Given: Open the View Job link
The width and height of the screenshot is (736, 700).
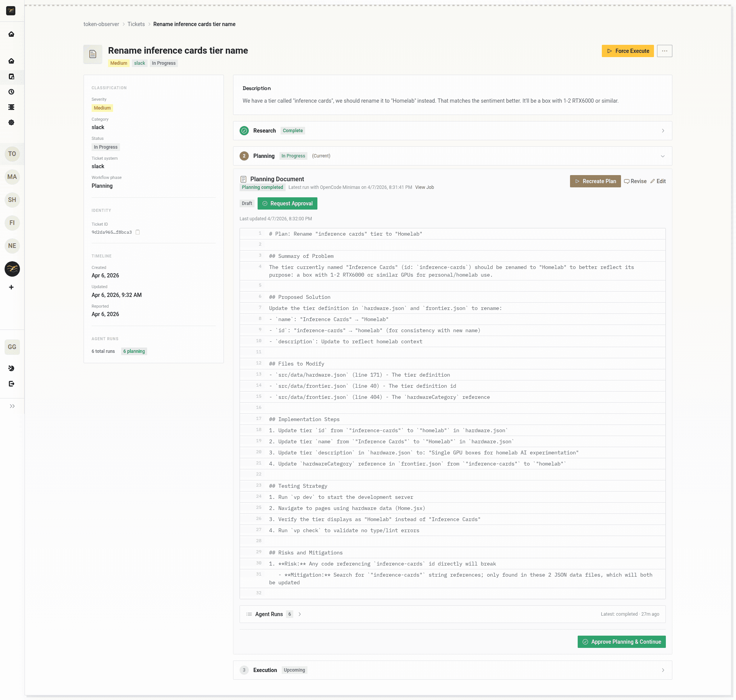Looking at the screenshot, I should (x=424, y=187).
